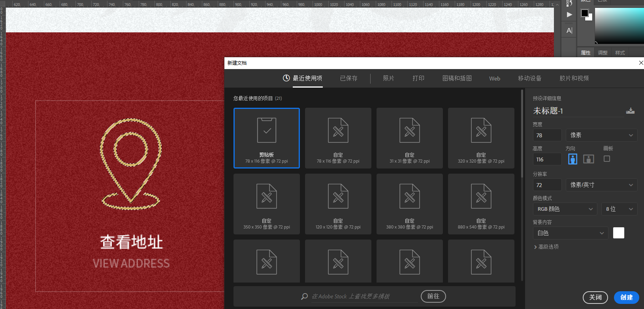Select the 自定 350 x 350 像素 preset
The width and height of the screenshot is (644, 309).
(x=267, y=204)
